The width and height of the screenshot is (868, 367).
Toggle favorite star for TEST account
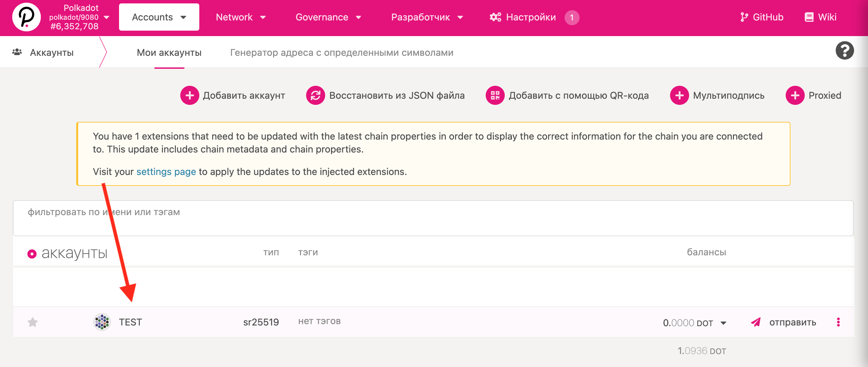click(x=33, y=322)
